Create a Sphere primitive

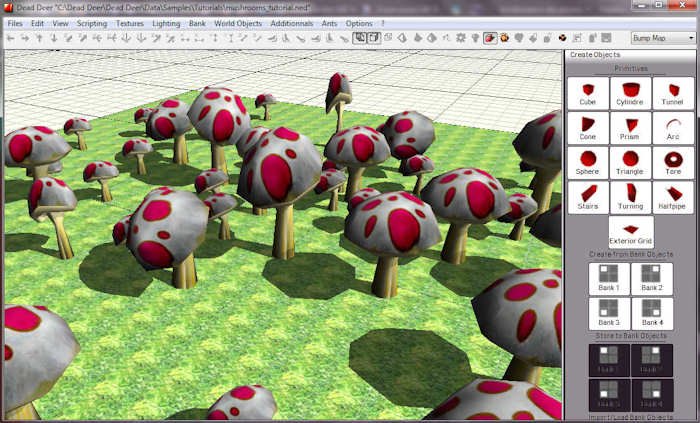tap(588, 163)
